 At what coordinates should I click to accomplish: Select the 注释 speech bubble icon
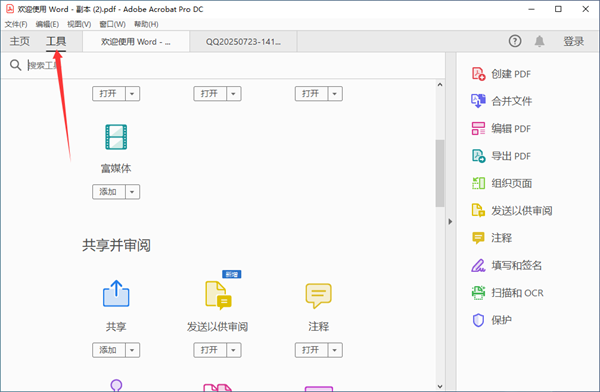point(318,295)
